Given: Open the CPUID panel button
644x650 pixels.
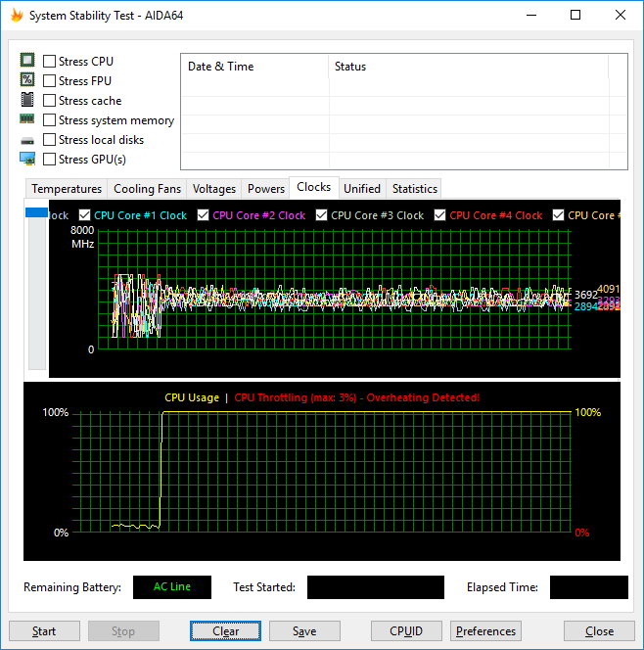Looking at the screenshot, I should tap(405, 631).
